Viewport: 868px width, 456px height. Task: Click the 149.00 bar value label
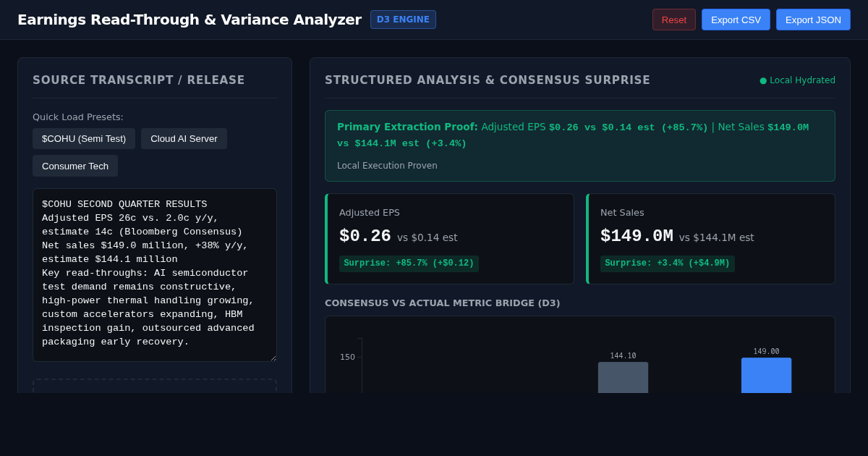pos(766,351)
